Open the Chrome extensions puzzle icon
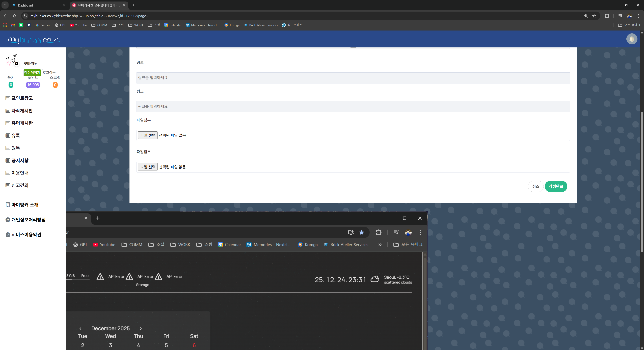The height and width of the screenshot is (350, 644). (607, 16)
